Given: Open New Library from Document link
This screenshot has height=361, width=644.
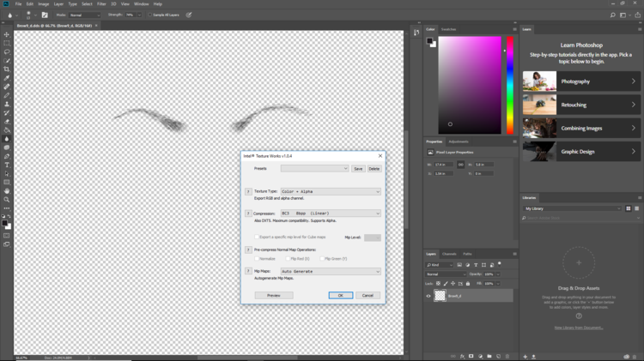Looking at the screenshot, I should coord(578,328).
